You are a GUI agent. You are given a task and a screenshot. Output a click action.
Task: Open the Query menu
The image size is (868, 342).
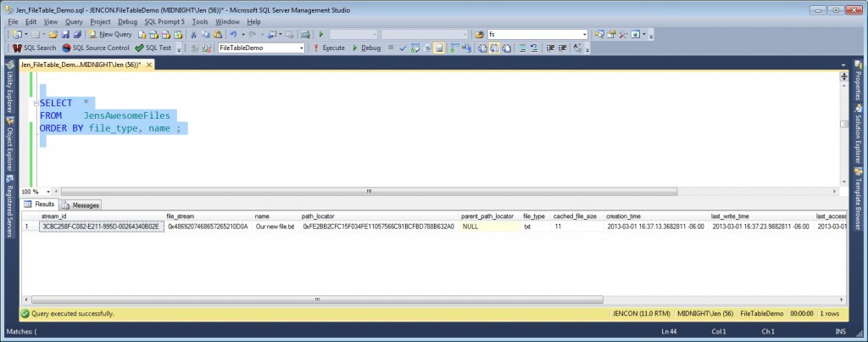tap(74, 21)
